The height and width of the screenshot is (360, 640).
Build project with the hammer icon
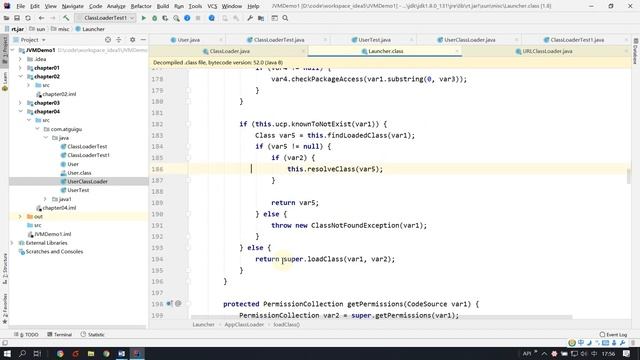66,18
